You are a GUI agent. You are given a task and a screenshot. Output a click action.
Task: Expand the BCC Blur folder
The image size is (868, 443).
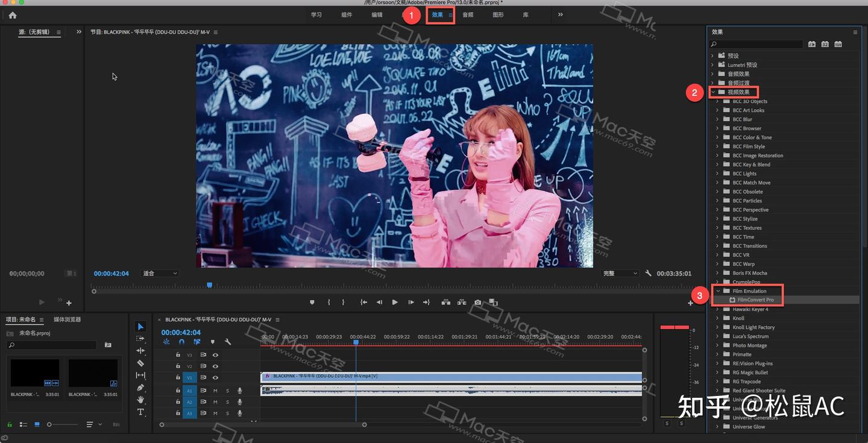pos(717,119)
